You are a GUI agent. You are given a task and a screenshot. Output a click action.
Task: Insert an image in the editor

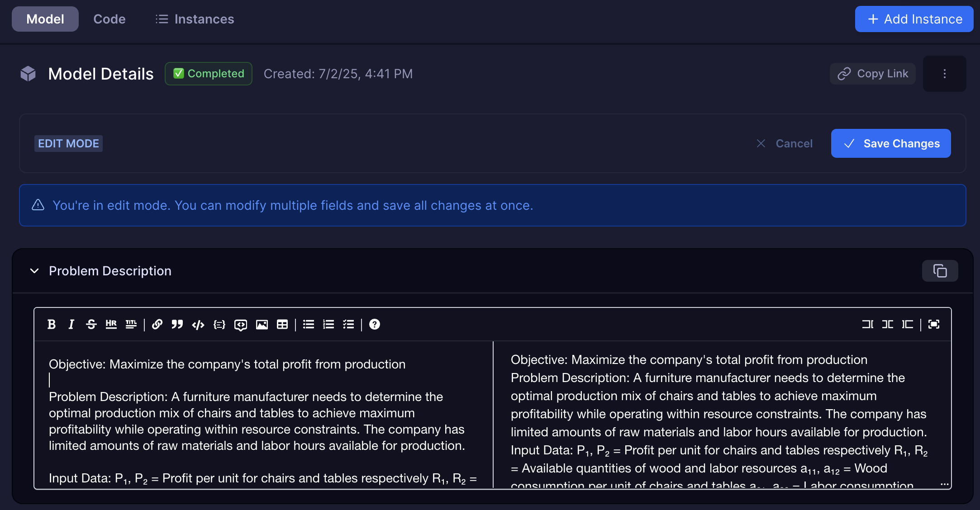(x=262, y=324)
